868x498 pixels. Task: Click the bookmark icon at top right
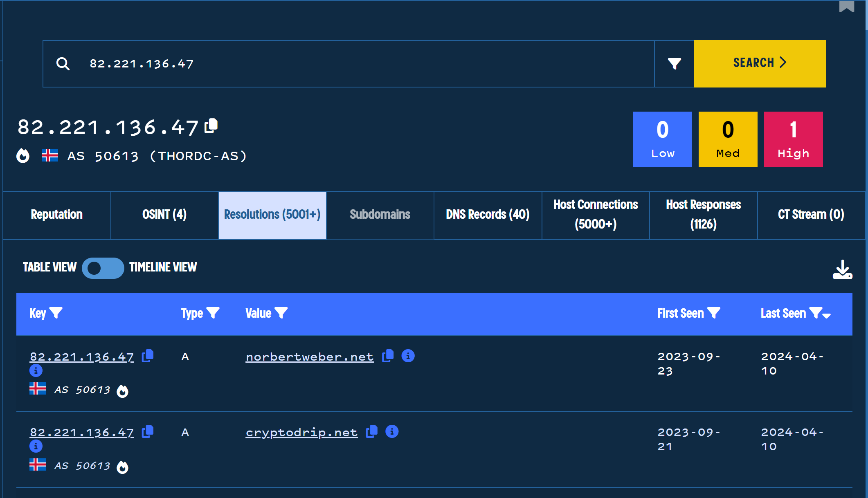coord(846,6)
